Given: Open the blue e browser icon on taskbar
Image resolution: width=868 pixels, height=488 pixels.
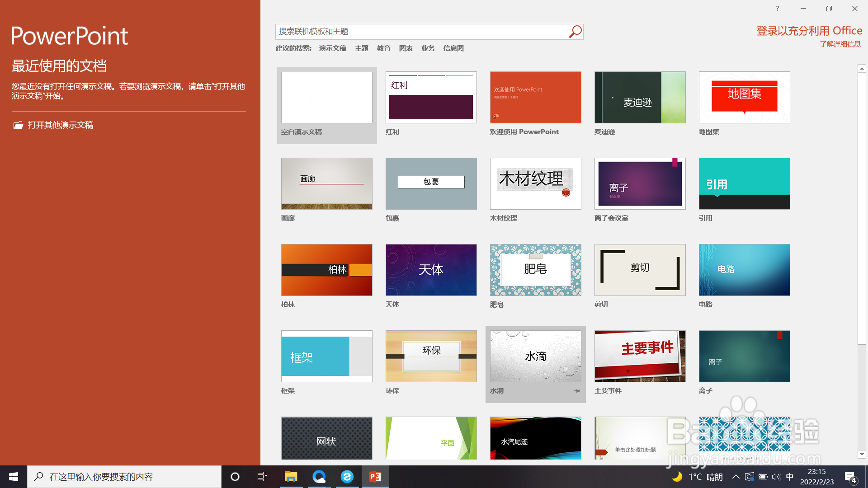Looking at the screenshot, I should [x=347, y=477].
